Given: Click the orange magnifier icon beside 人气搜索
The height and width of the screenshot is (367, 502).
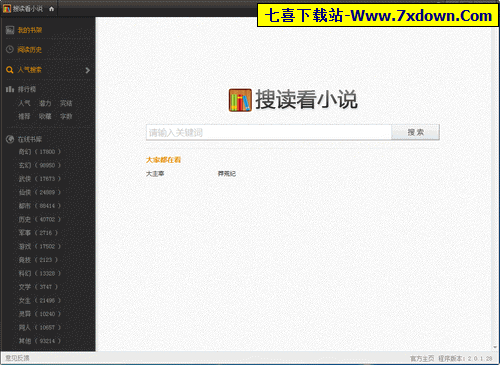Looking at the screenshot, I should 10,70.
